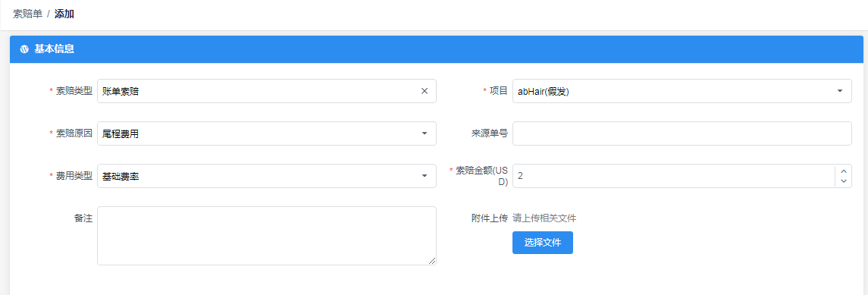Image resolution: width=868 pixels, height=295 pixels.
Task: Open the 项目 dropdown arrow
Action: coord(840,91)
